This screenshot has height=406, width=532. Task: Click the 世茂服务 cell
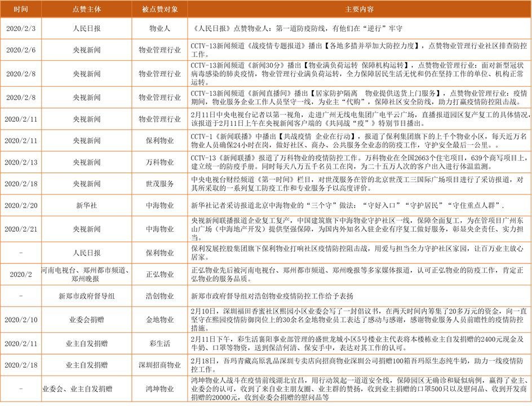coord(160,183)
